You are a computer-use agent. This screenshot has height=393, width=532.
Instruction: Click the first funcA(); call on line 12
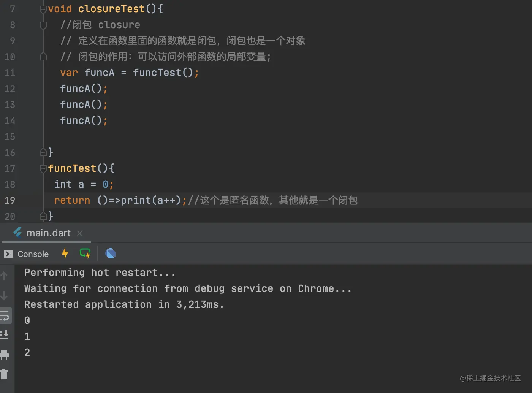click(x=84, y=89)
